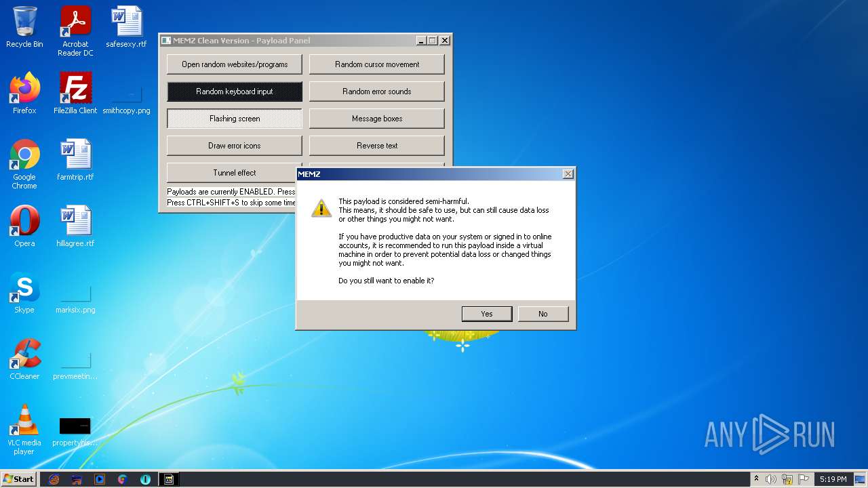The width and height of the screenshot is (868, 488).
Task: Close the MEMZ warning dialog
Action: (x=568, y=174)
